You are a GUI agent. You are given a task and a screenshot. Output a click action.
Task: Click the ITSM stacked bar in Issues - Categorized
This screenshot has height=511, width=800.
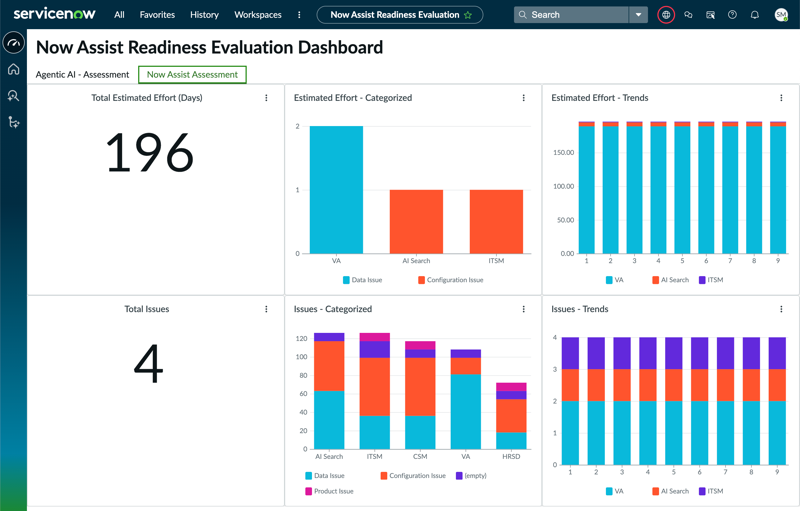[374, 391]
